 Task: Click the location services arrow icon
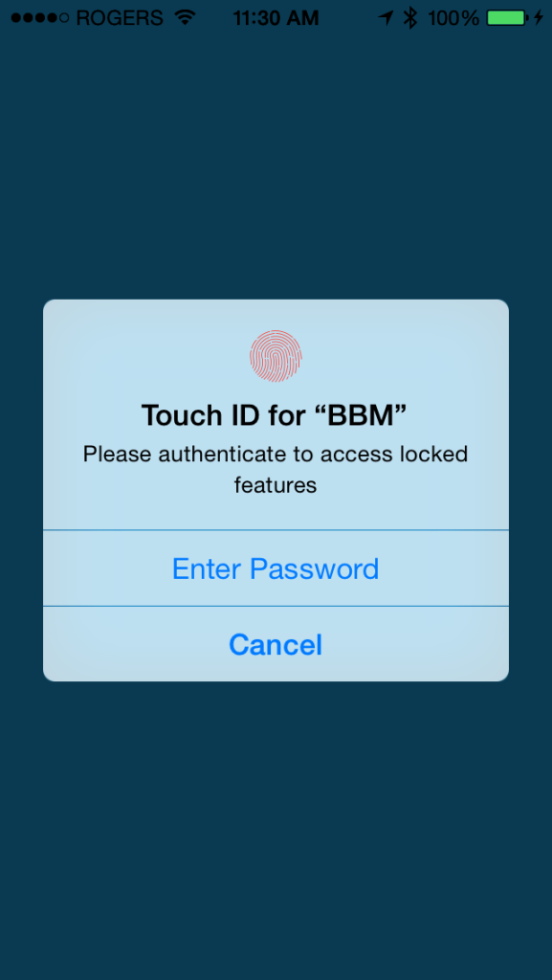(386, 17)
